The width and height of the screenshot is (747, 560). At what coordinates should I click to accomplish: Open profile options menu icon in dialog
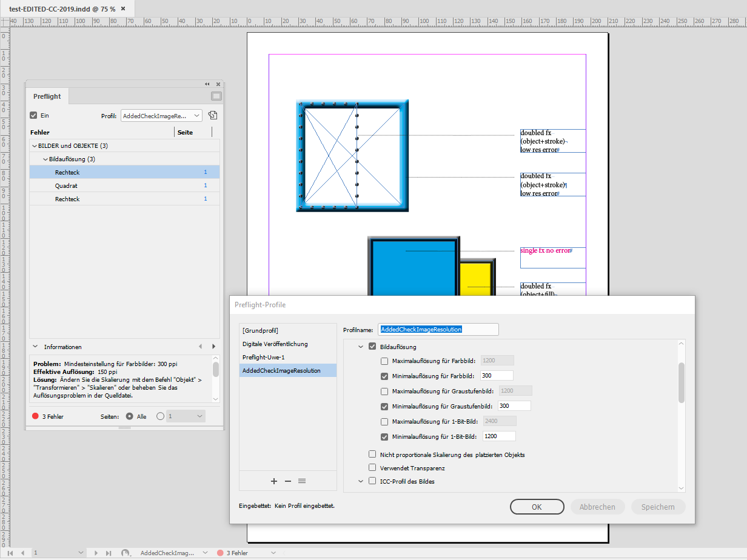click(301, 481)
